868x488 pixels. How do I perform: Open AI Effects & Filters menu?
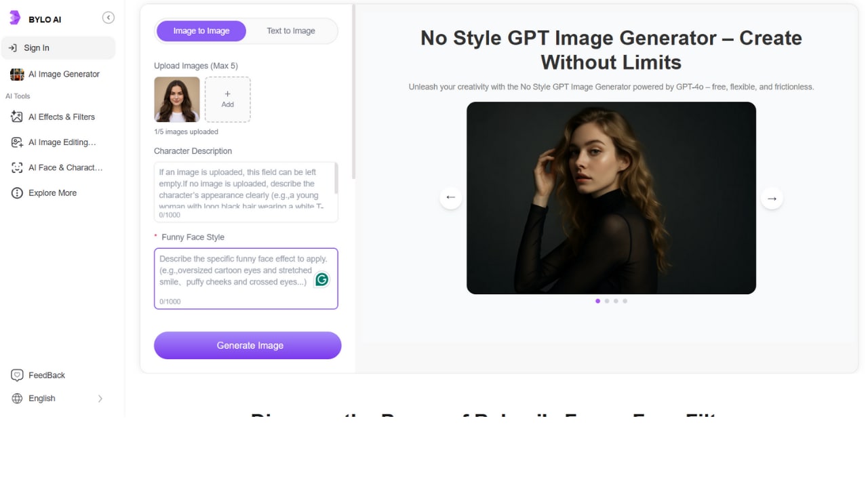click(x=58, y=117)
